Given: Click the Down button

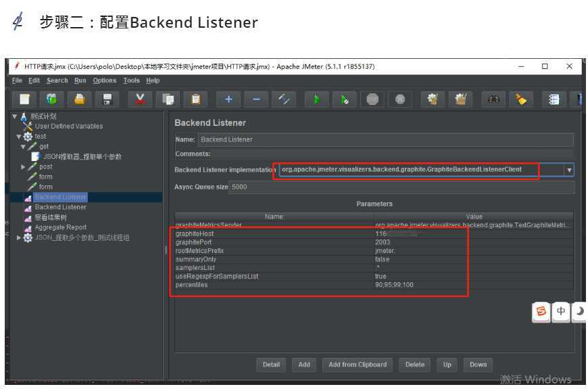Looking at the screenshot, I should [478, 365].
